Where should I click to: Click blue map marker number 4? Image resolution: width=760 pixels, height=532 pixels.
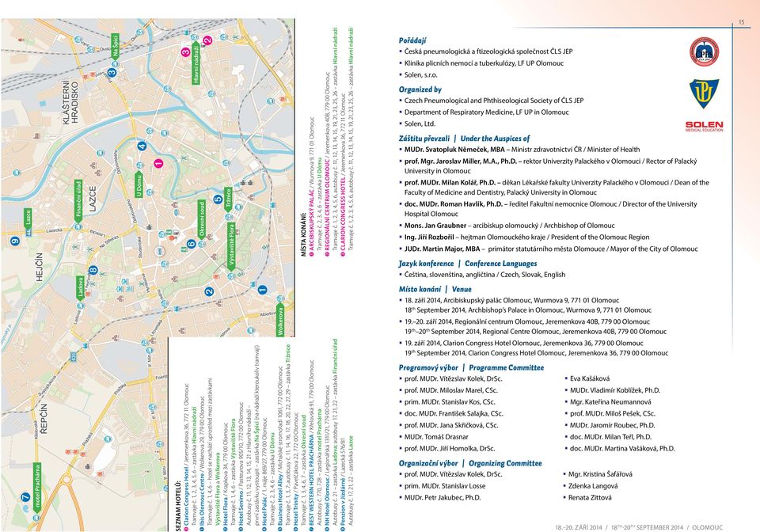[x=142, y=146]
